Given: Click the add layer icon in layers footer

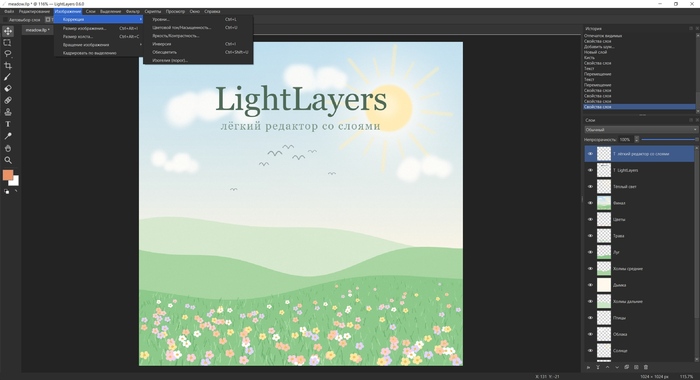Looking at the screenshot, I should 588,367.
